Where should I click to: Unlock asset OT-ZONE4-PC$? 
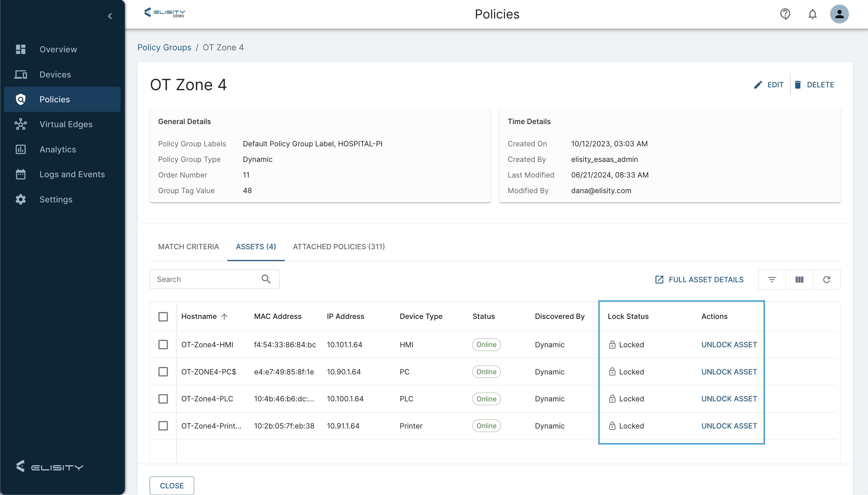(729, 372)
